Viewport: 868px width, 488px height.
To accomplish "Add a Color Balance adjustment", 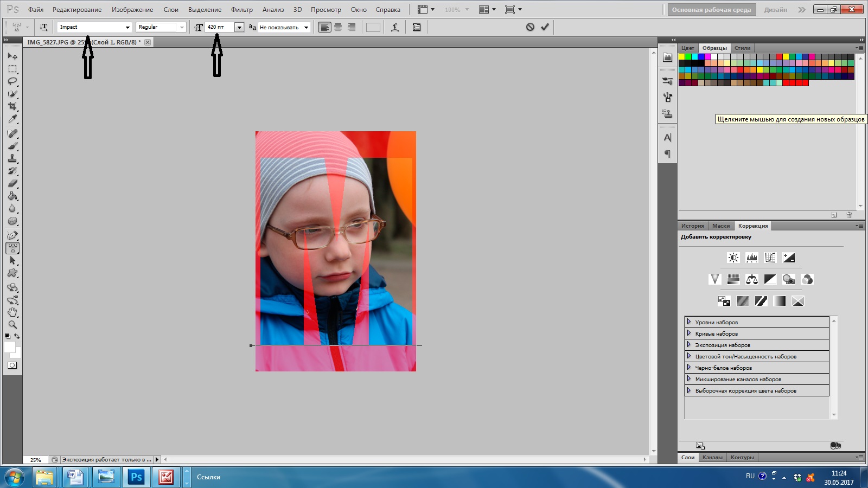I will click(x=752, y=279).
